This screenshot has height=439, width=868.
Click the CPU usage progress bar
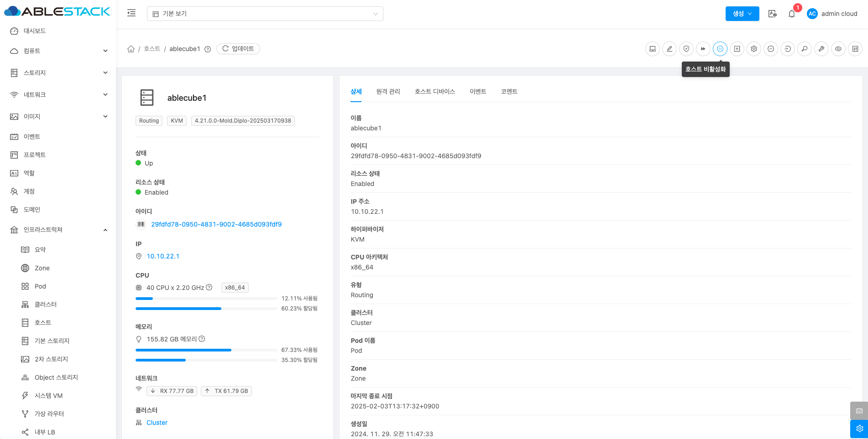coord(206,299)
